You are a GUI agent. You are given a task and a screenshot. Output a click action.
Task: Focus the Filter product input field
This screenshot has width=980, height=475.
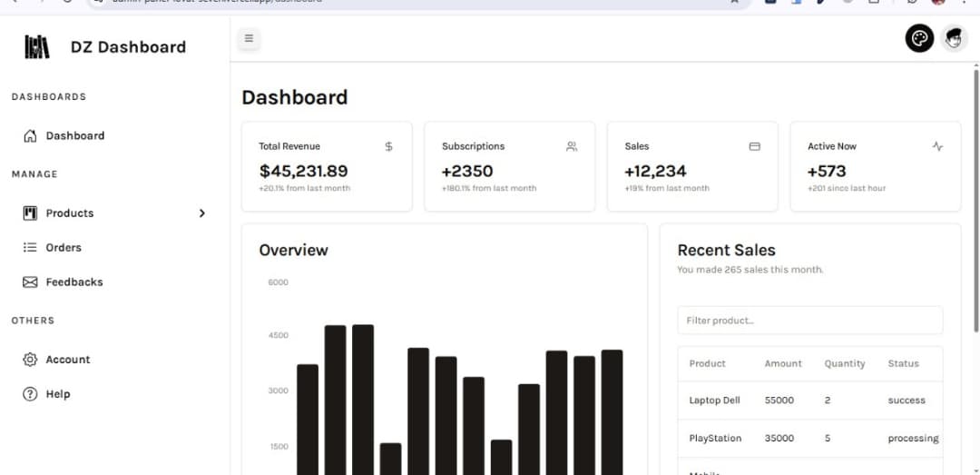[810, 321]
